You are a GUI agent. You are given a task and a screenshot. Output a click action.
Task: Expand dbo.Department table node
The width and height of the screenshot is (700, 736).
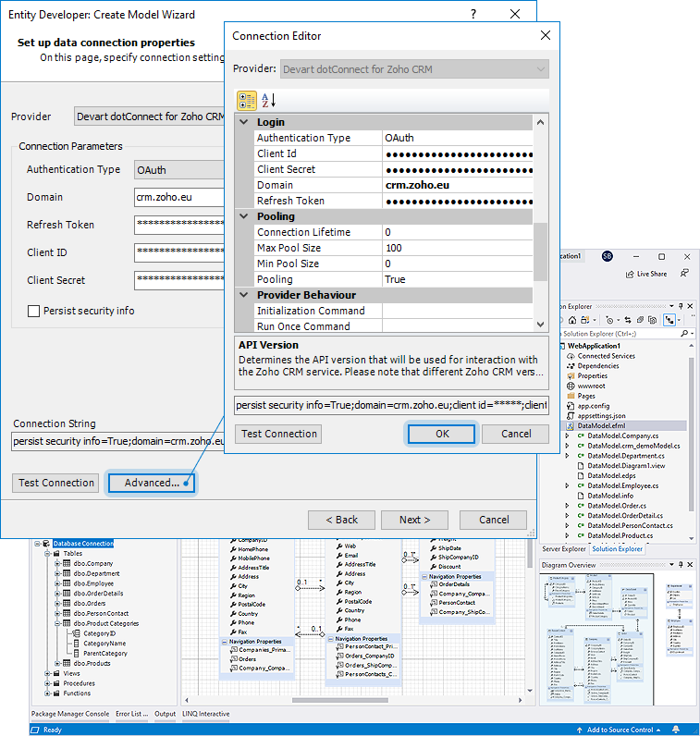pyautogui.click(x=56, y=573)
